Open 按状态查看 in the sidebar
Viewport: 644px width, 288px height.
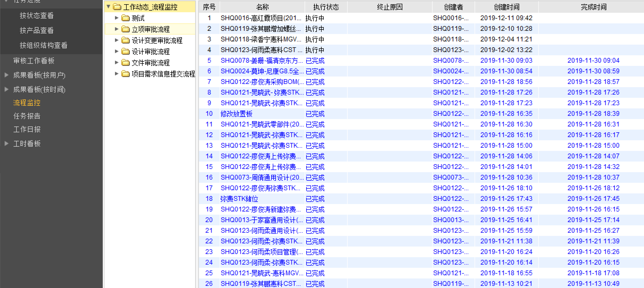[37, 16]
